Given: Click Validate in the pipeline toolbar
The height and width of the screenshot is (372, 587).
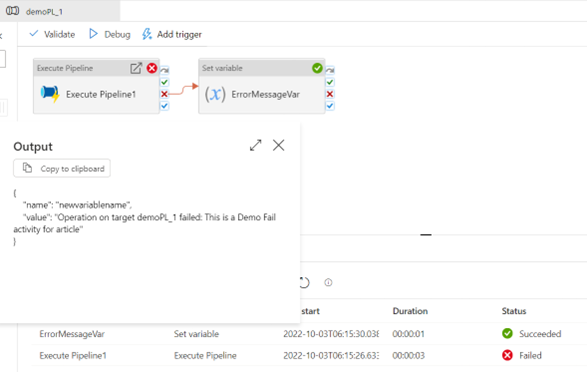Looking at the screenshot, I should 52,34.
